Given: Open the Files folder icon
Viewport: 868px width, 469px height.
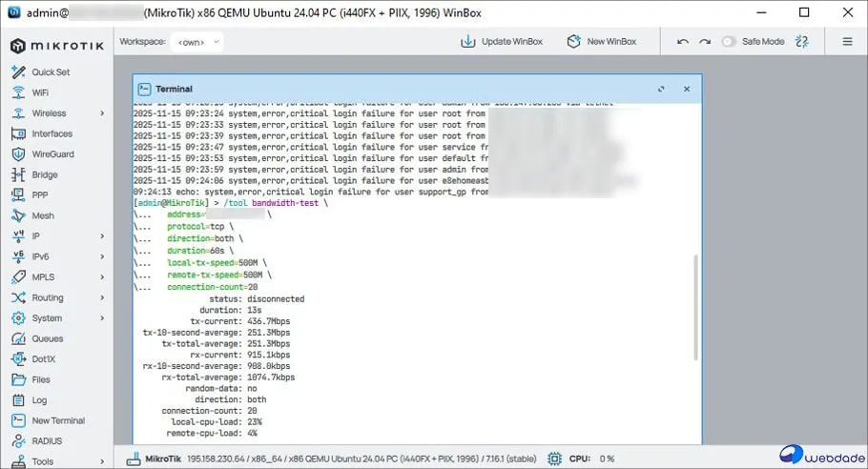Looking at the screenshot, I should [x=17, y=379].
